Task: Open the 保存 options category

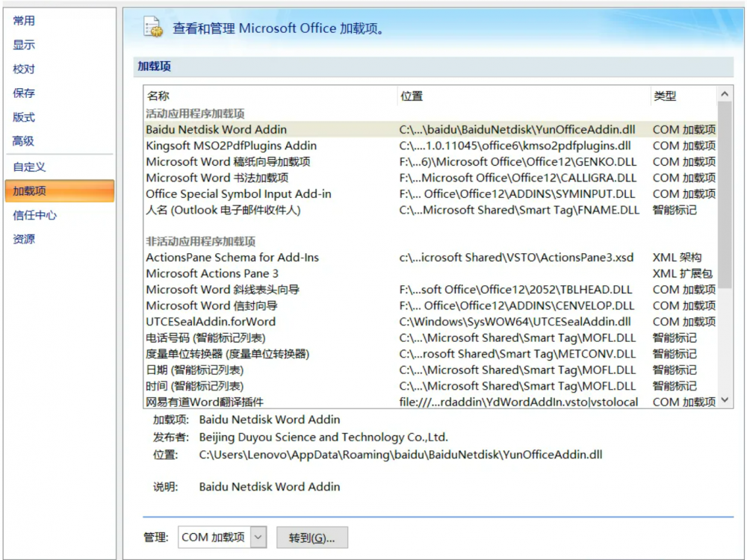Action: pyautogui.click(x=24, y=93)
